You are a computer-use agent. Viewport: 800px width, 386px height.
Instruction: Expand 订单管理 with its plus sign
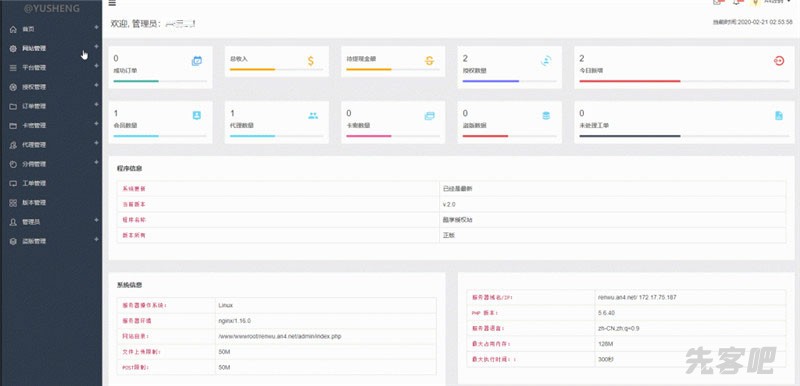point(96,105)
